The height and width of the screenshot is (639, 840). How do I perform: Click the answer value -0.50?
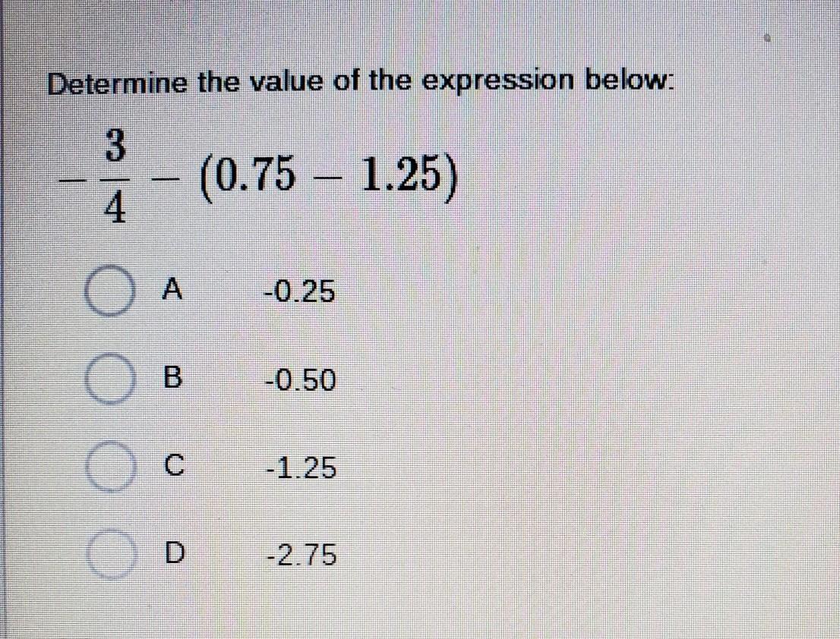pyautogui.click(x=301, y=380)
